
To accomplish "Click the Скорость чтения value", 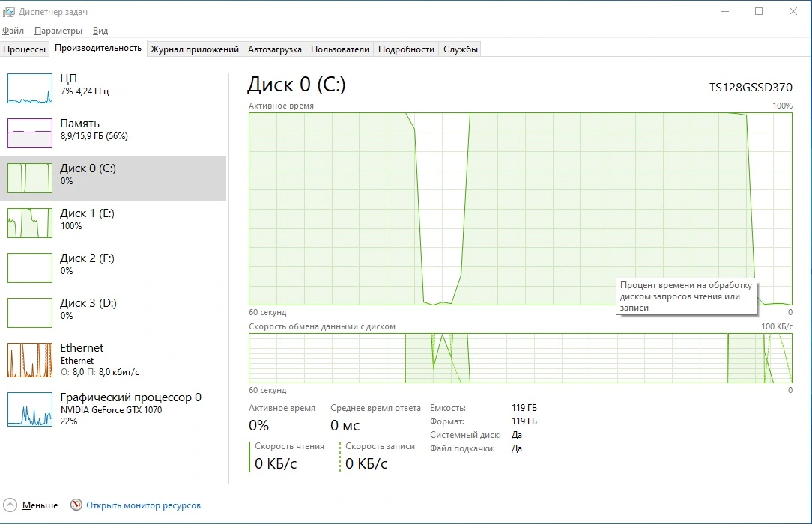I will 276,463.
